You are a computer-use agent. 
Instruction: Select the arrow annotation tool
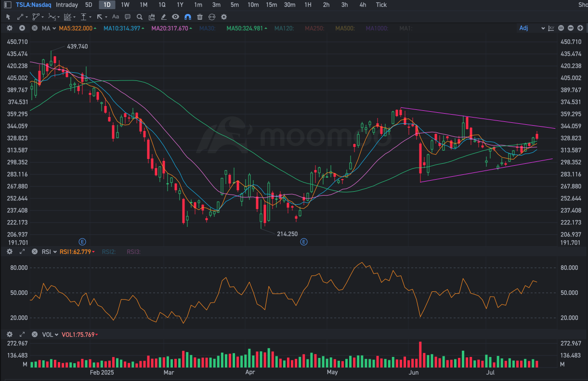(x=100, y=17)
